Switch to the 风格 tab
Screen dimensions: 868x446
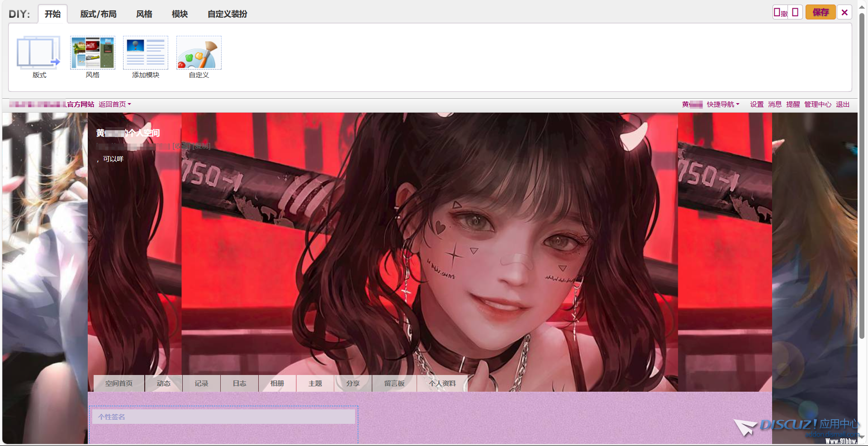[144, 14]
